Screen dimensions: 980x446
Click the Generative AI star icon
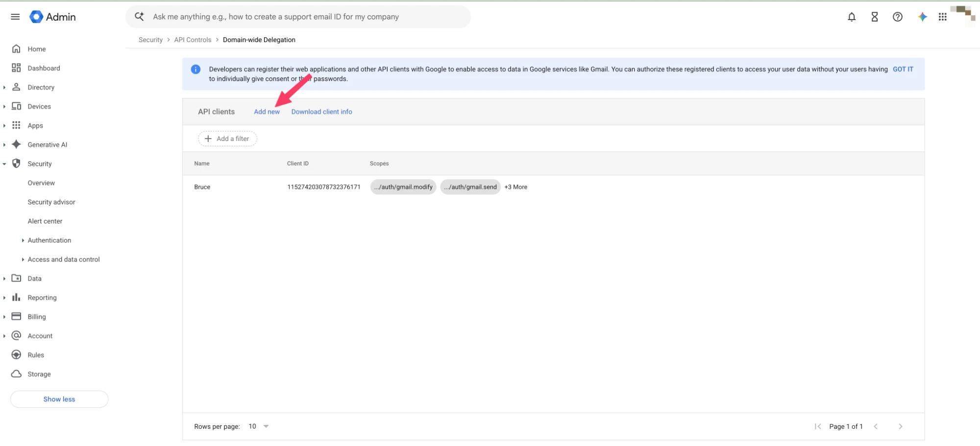(16, 144)
